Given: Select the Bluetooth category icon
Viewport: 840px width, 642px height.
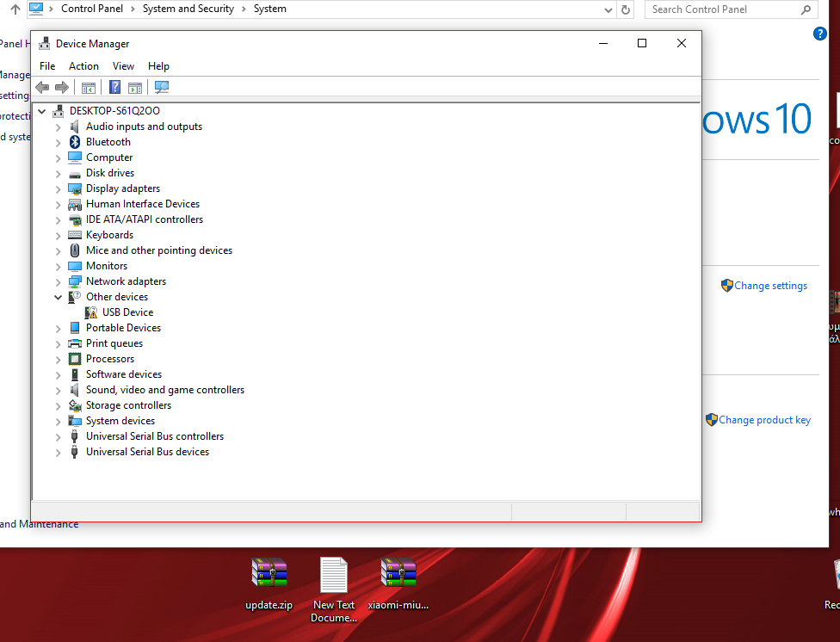Looking at the screenshot, I should [75, 142].
